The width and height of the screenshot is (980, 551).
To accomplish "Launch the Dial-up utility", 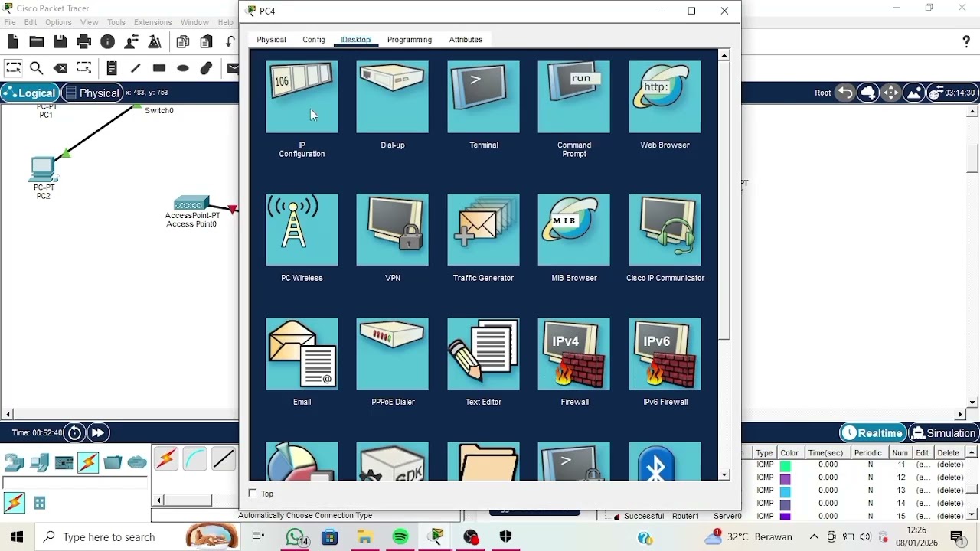I will coord(392,97).
